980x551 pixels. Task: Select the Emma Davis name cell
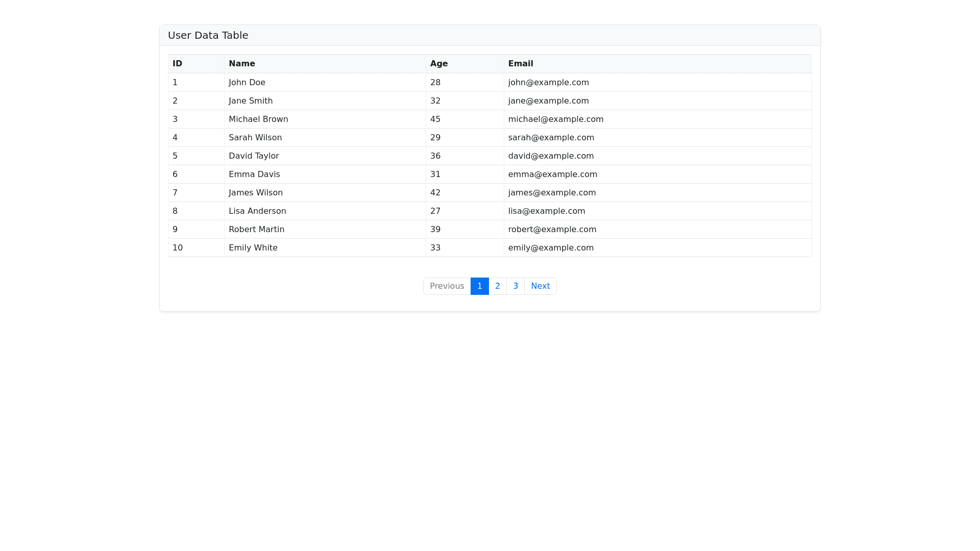click(x=254, y=174)
